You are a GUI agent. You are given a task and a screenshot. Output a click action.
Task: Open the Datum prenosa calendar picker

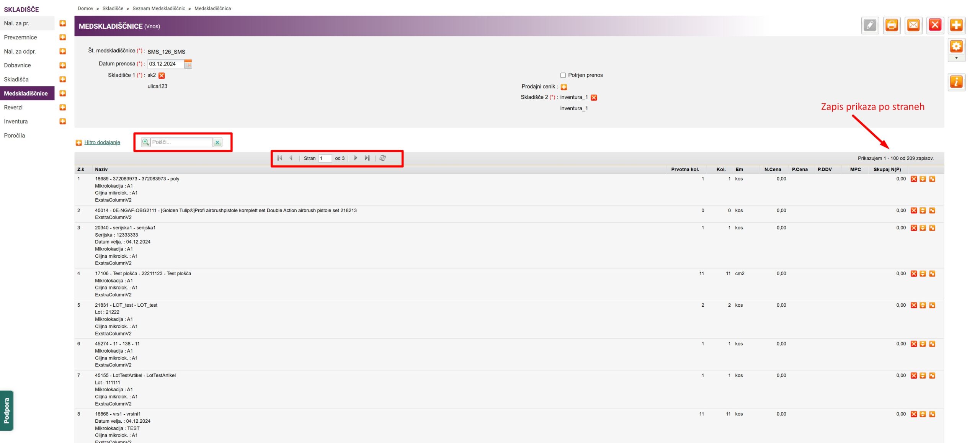(188, 64)
